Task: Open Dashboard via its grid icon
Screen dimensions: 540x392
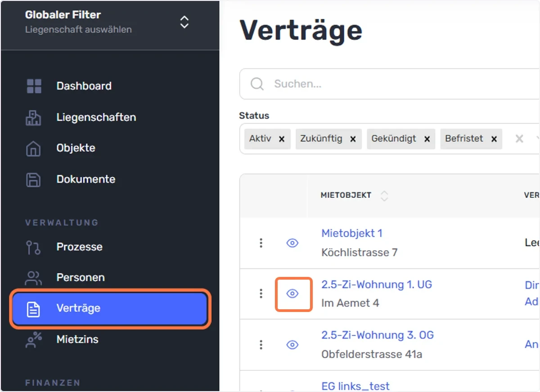Action: point(34,86)
